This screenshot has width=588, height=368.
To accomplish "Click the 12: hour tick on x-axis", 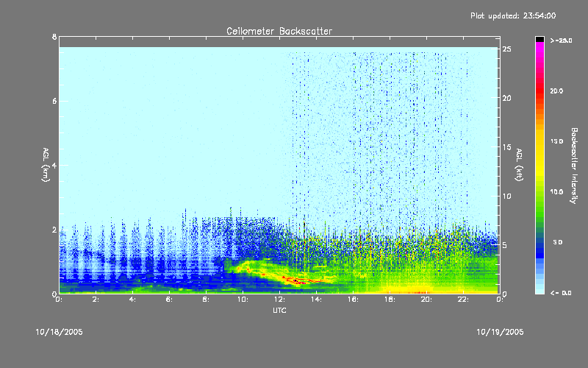I will 279,300.
